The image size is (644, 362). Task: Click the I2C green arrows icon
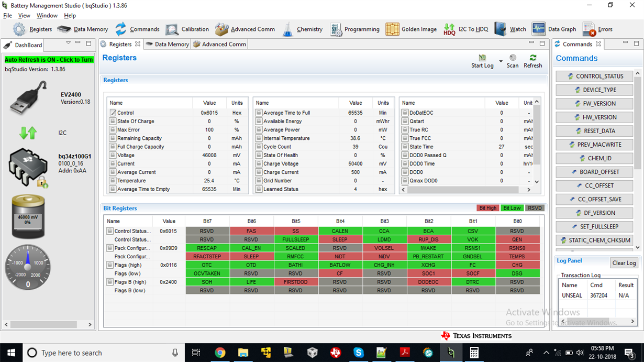click(x=28, y=133)
